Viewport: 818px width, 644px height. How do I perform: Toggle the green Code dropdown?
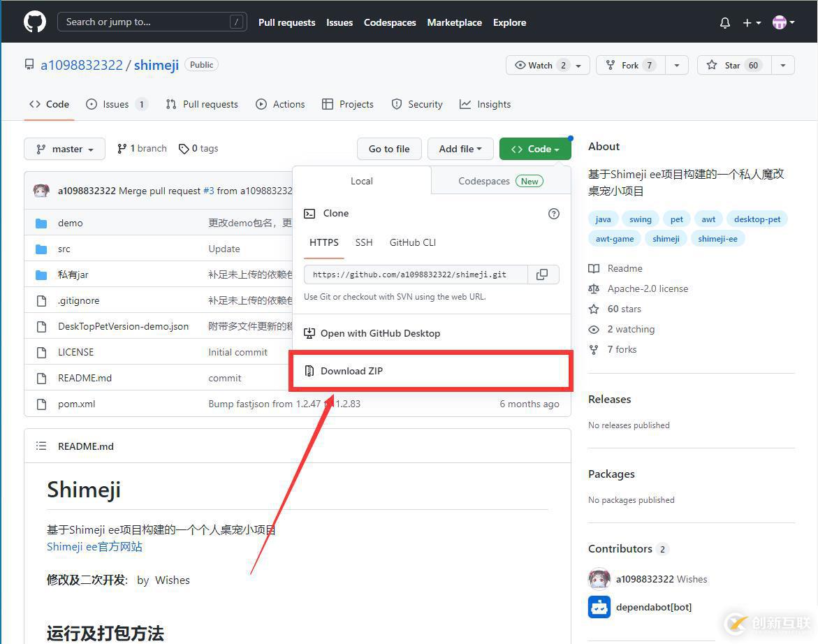pyautogui.click(x=535, y=149)
